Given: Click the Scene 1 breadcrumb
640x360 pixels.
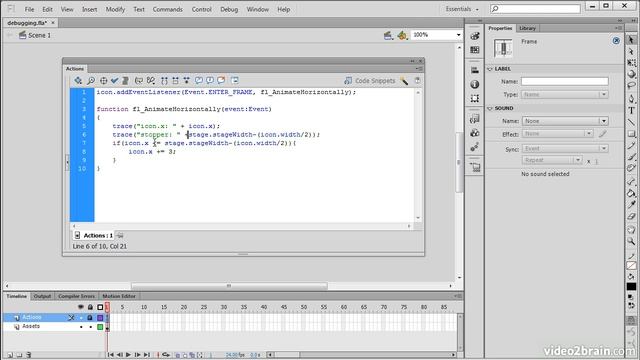Looking at the screenshot, I should [x=35, y=36].
